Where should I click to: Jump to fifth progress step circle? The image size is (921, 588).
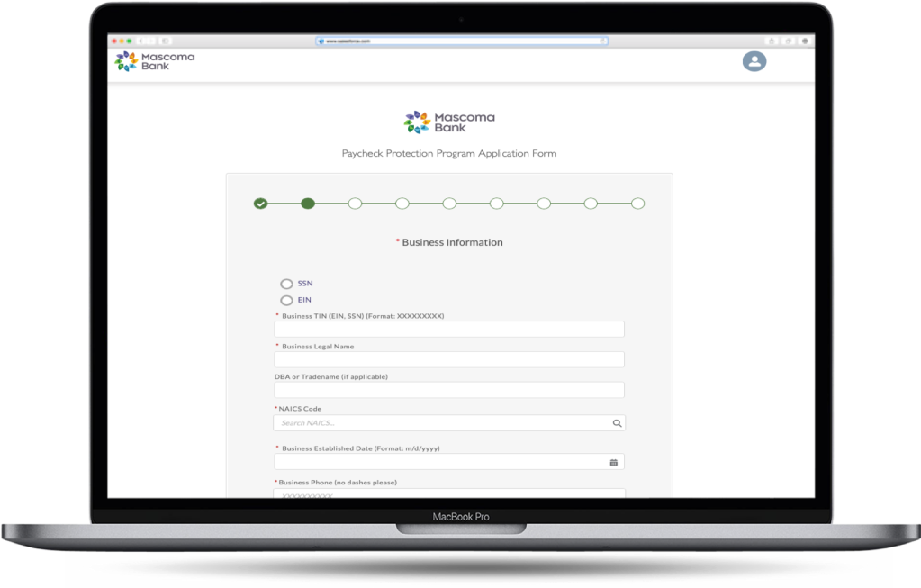449,204
